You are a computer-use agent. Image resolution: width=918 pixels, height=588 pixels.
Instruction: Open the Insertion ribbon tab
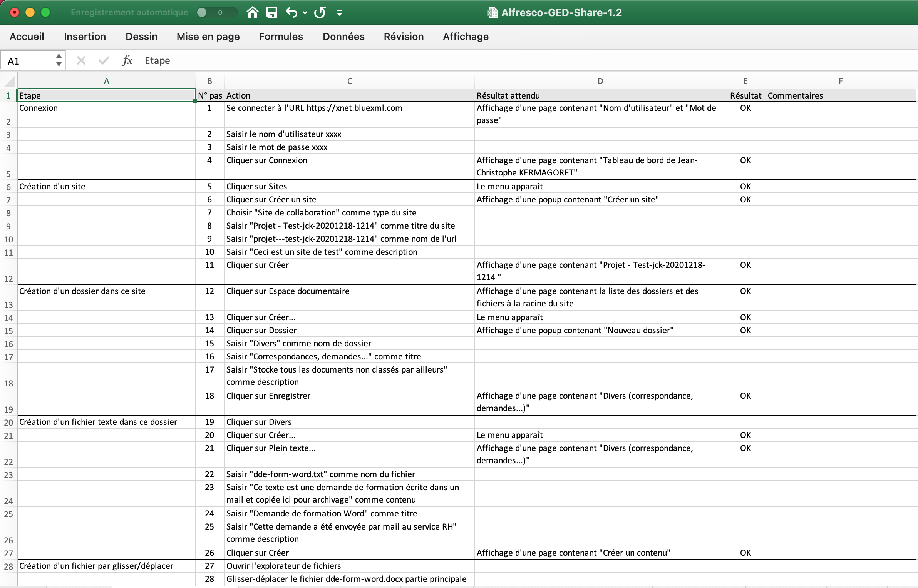coord(85,37)
